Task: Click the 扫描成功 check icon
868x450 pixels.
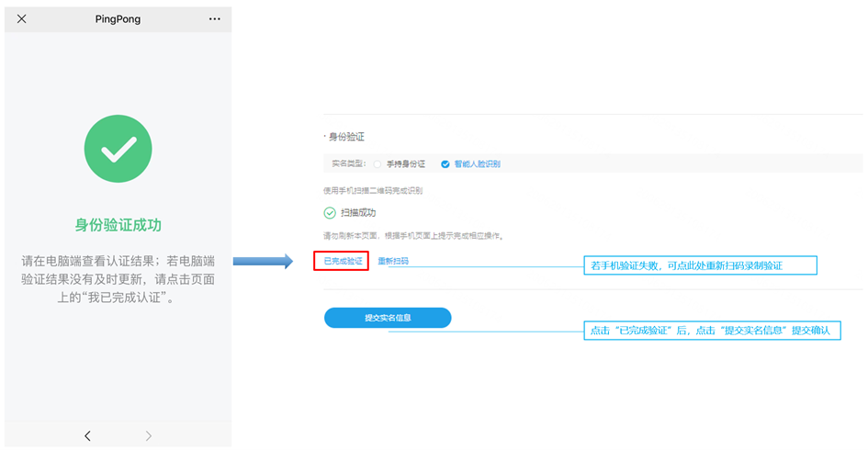Action: coord(330,212)
